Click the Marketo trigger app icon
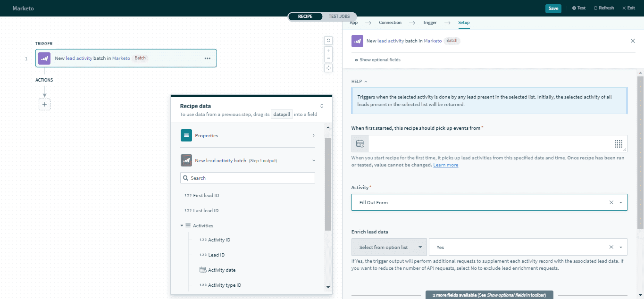 [x=44, y=58]
